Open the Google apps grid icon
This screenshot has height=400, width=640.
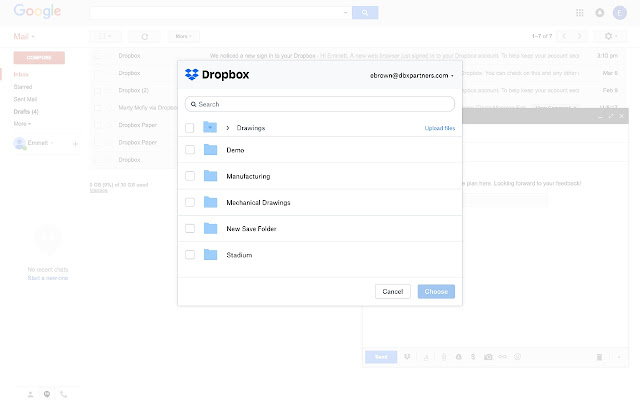pyautogui.click(x=580, y=13)
